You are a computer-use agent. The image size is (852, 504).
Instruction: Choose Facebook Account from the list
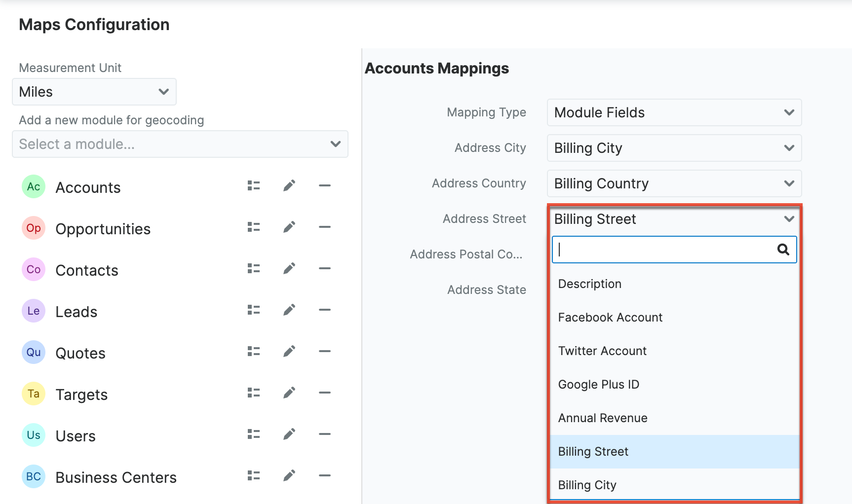[x=610, y=318]
